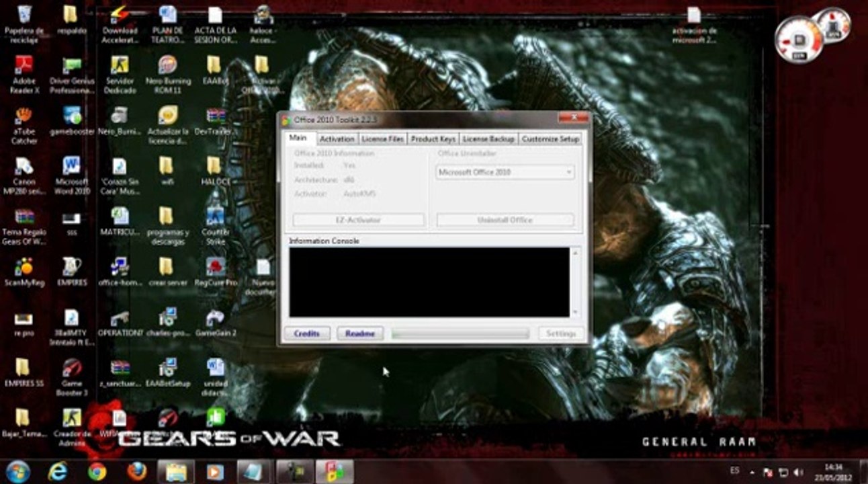Select the Game Booster 3 icon
Viewport: 868px width, 484px height.
[x=71, y=376]
